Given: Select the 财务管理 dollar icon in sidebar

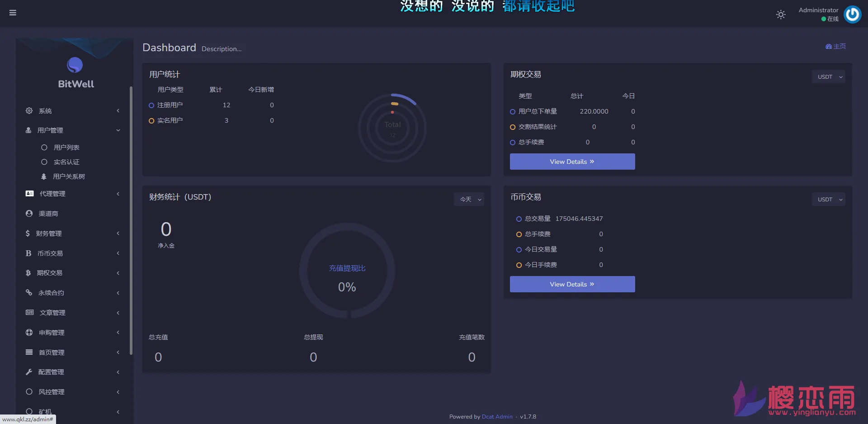Looking at the screenshot, I should [28, 233].
